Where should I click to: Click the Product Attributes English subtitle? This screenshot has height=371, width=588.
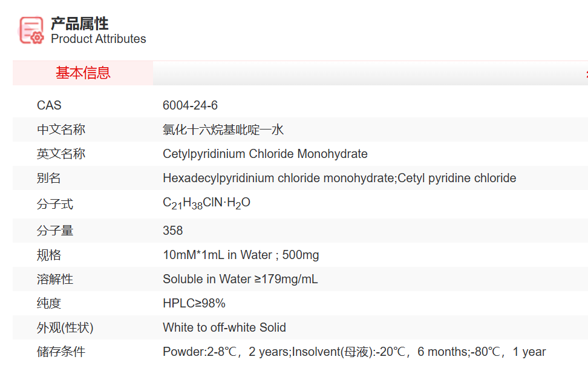[98, 39]
